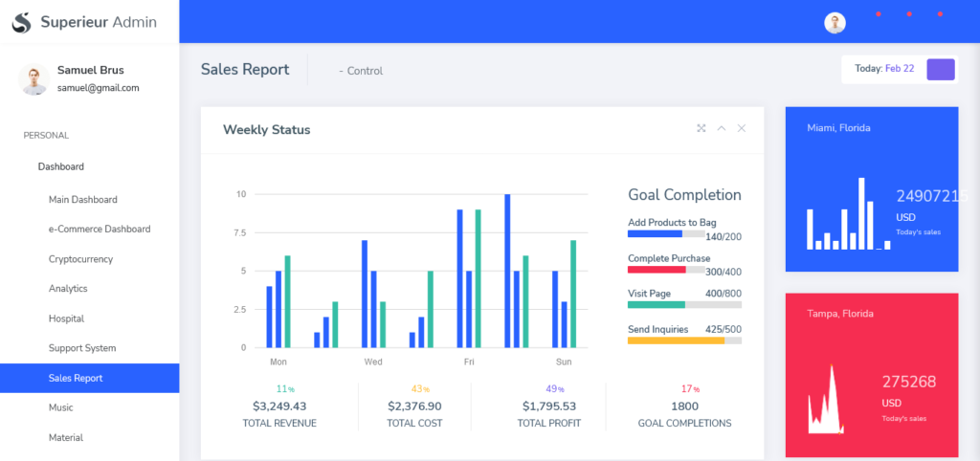This screenshot has height=461, width=980.
Task: Navigate to Hospital dashboard
Action: pos(67,318)
